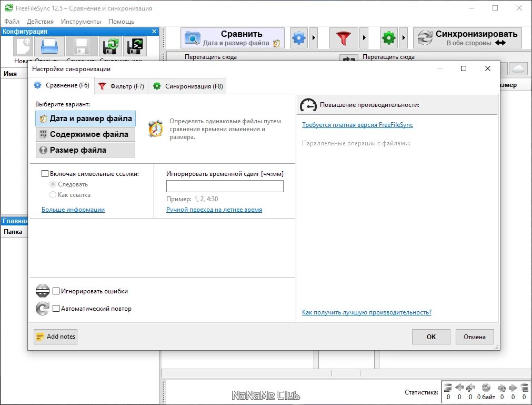Image resolution: width=532 pixels, height=405 pixels.
Task: Click the blue gear comparison settings icon
Action: 299,38
